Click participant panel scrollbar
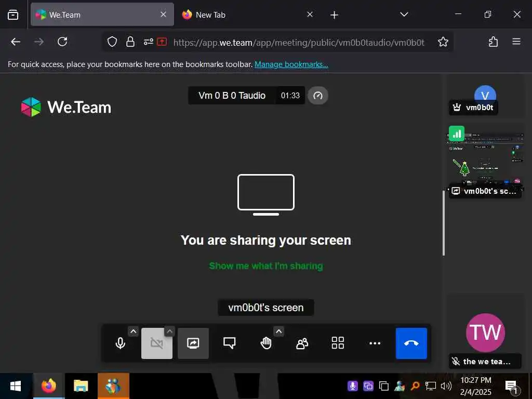This screenshot has height=399, width=532. (444, 223)
